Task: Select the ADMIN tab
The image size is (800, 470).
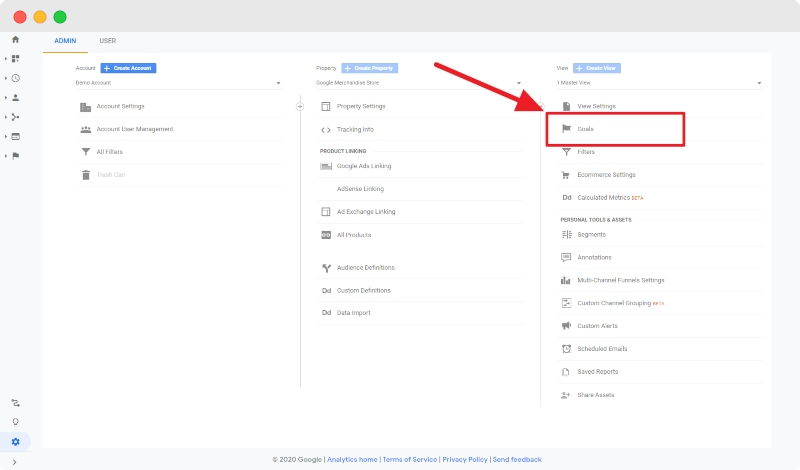Action: click(65, 41)
